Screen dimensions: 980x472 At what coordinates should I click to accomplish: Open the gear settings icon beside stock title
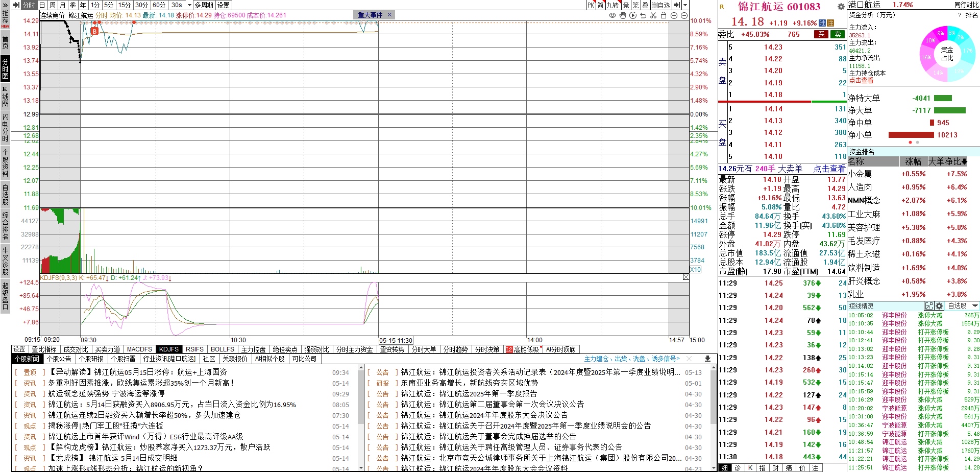(x=841, y=7)
